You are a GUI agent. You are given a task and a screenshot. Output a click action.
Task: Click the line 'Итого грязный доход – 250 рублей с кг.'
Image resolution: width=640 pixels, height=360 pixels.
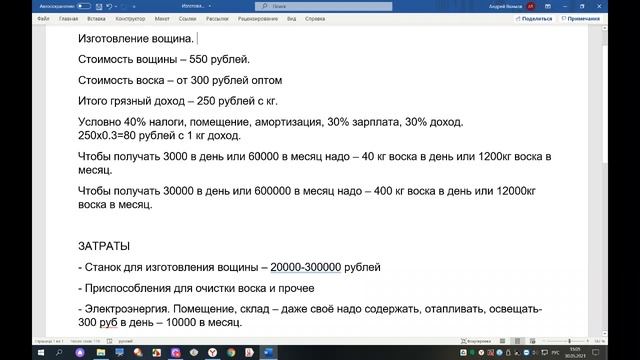178,101
